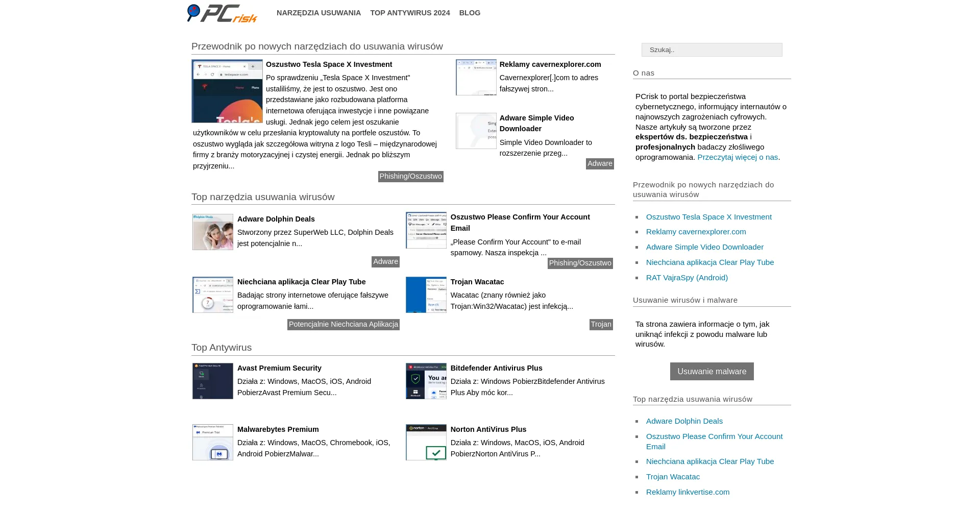Sidebar link Adware Simple Video Downloader

click(x=704, y=247)
